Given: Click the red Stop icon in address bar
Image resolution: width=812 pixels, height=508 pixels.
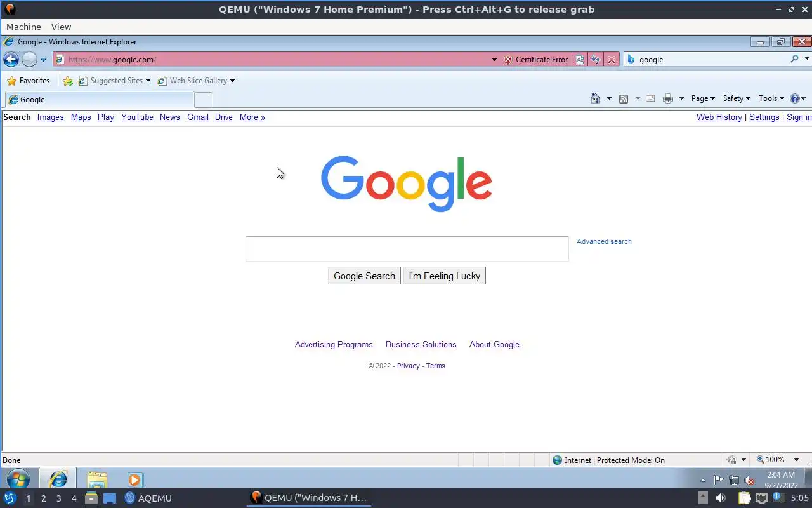Looking at the screenshot, I should click(x=612, y=60).
